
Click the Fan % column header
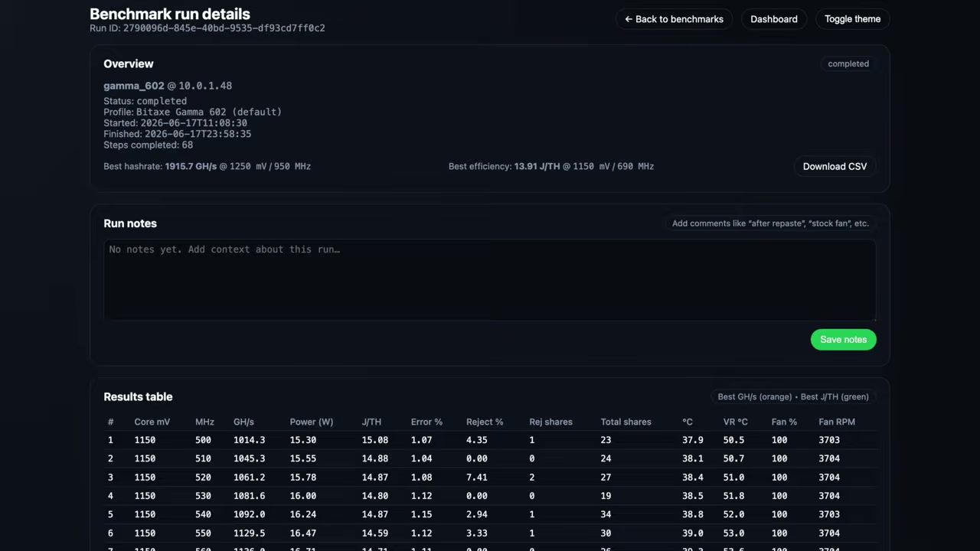point(784,422)
